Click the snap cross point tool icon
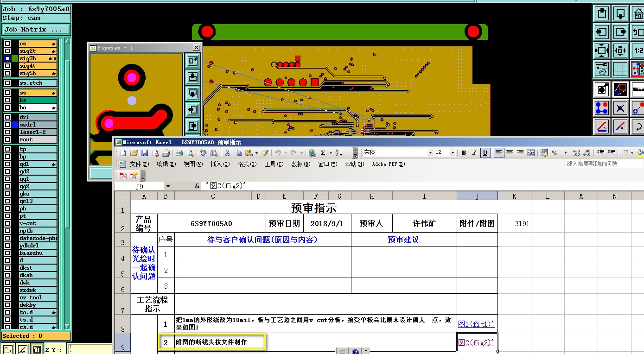This screenshot has height=354, width=644. point(620,108)
